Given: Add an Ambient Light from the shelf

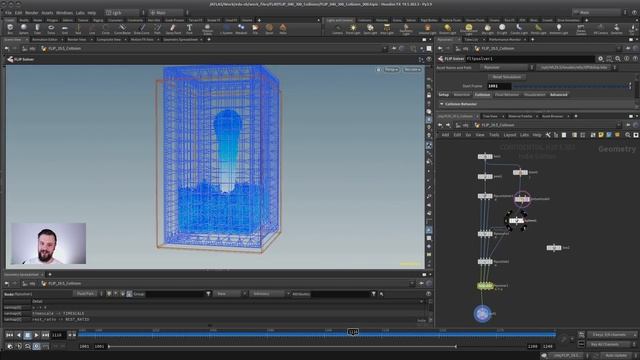Looking at the screenshot, I should 558,29.
